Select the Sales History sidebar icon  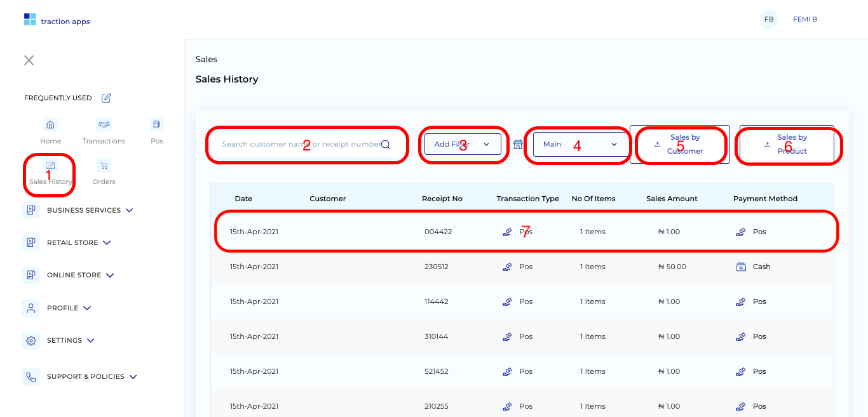tap(49, 165)
